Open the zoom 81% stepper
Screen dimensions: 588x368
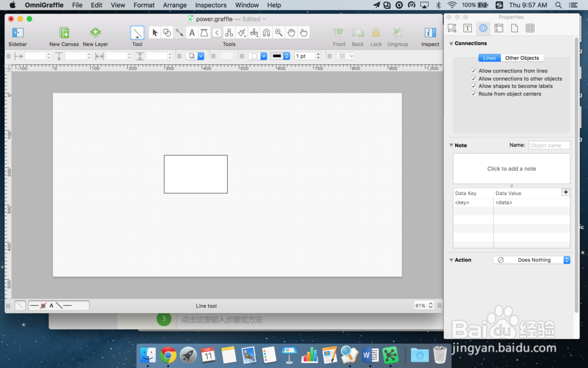click(431, 305)
